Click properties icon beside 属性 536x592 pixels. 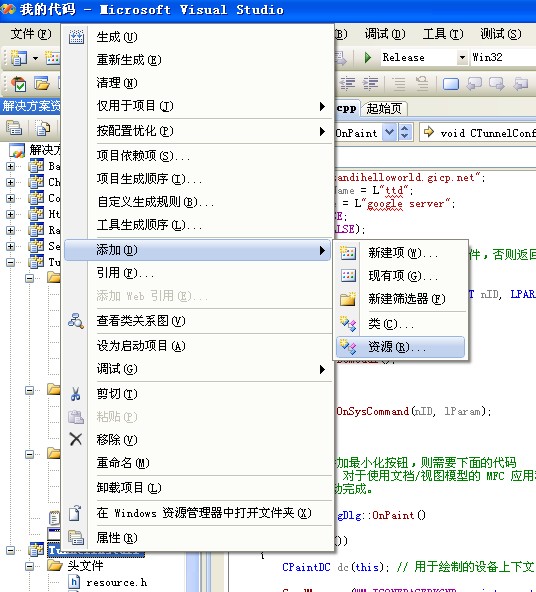point(76,538)
